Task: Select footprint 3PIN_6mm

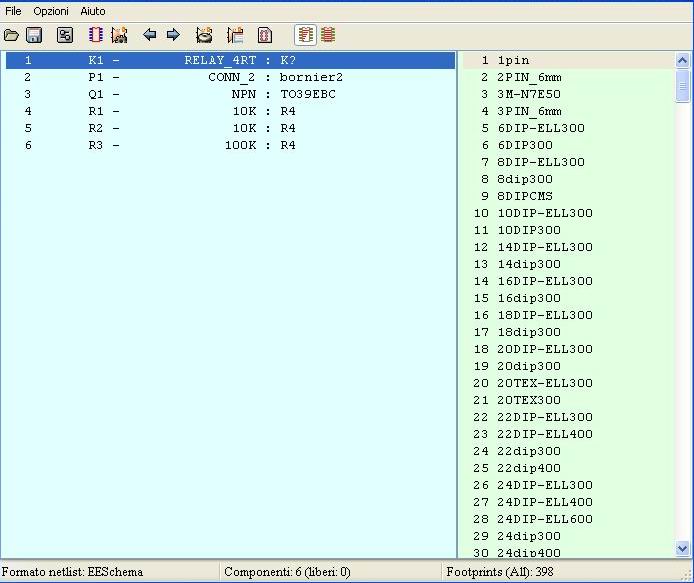Action: coord(569,111)
